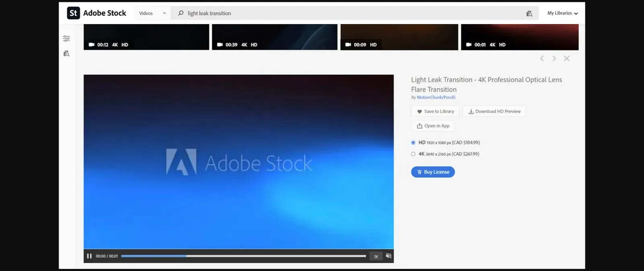Close the video detail panel
The image size is (644, 271).
tap(566, 59)
